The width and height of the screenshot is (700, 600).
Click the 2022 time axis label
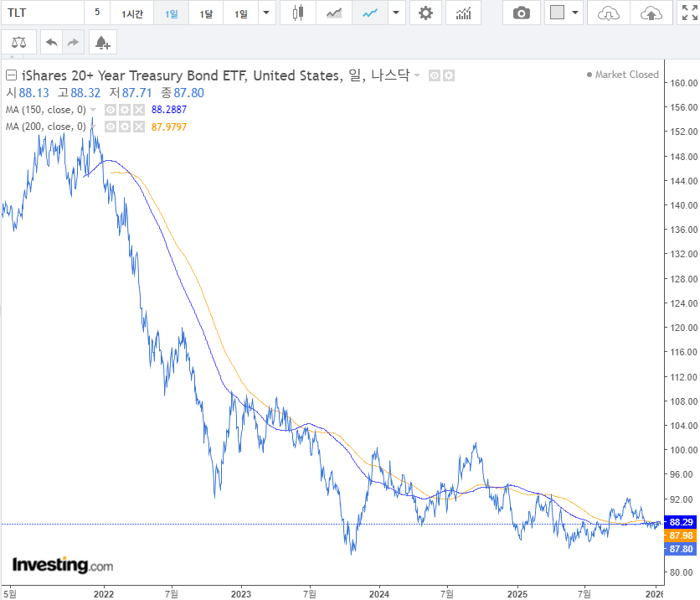click(104, 594)
